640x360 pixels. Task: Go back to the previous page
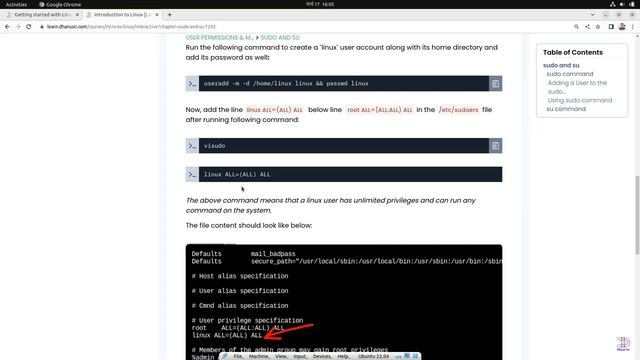point(7,27)
